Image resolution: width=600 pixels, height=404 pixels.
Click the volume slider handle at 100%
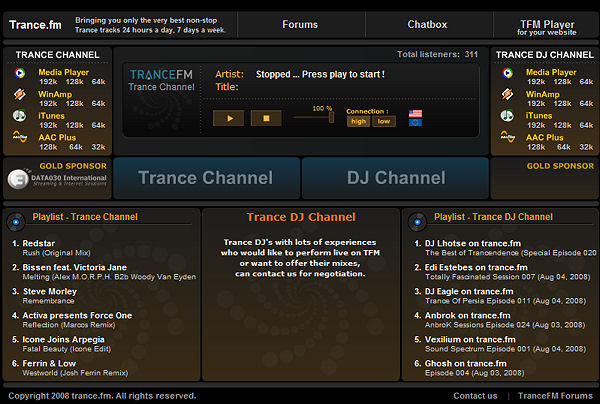(x=331, y=117)
